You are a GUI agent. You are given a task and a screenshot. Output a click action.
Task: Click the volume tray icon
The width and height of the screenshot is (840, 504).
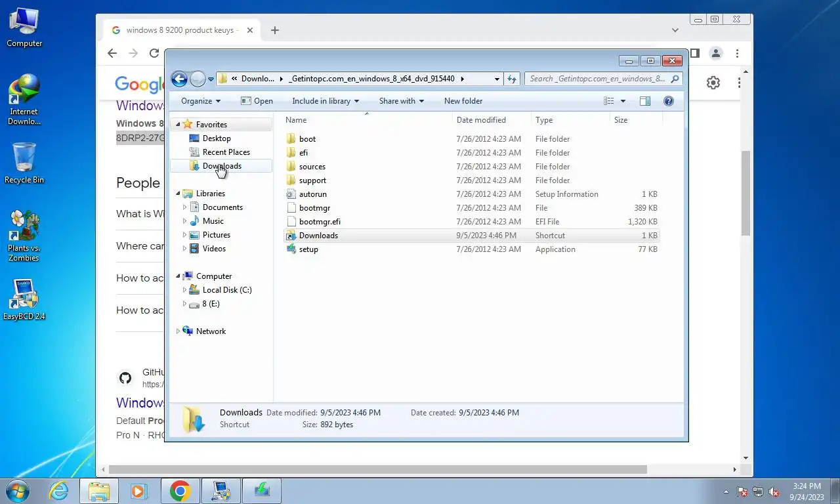(x=774, y=492)
